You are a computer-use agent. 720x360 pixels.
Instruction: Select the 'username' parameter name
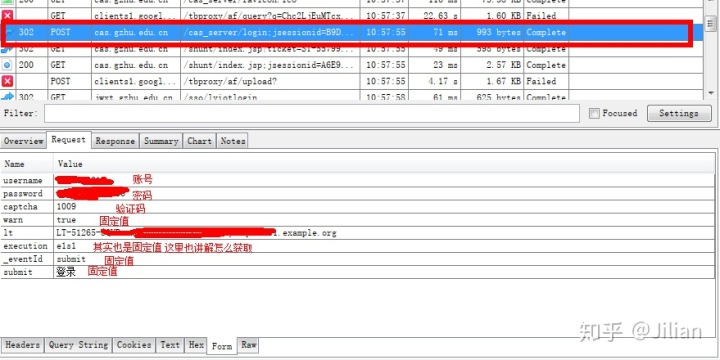[23, 180]
